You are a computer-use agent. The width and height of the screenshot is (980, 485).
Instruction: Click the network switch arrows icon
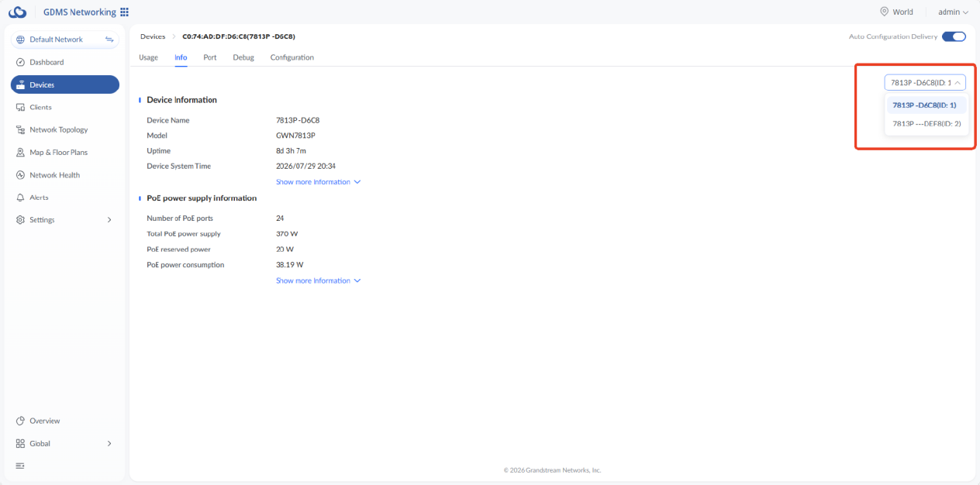(x=109, y=40)
